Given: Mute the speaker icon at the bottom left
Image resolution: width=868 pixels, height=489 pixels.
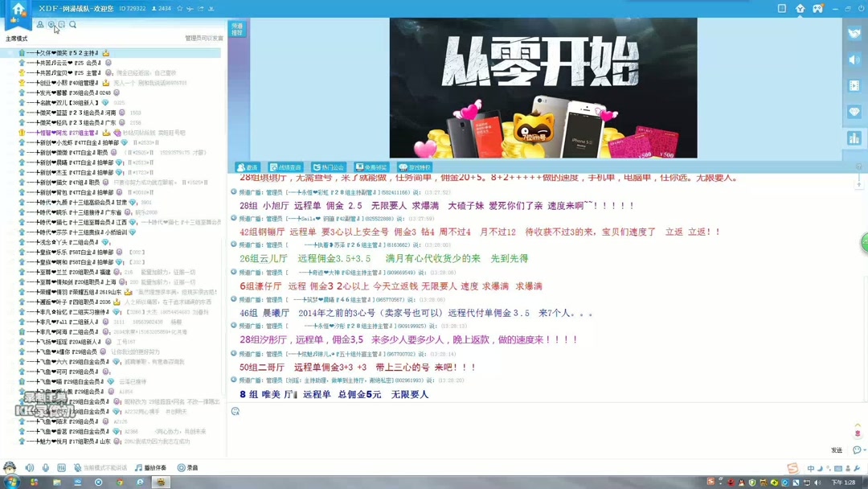Looking at the screenshot, I should coord(29,466).
